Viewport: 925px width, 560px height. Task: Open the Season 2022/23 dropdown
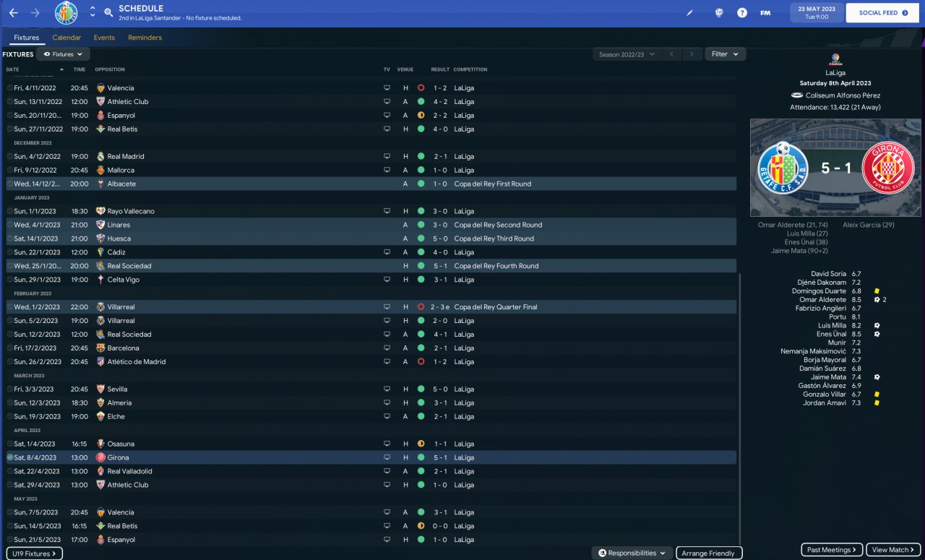pyautogui.click(x=627, y=54)
